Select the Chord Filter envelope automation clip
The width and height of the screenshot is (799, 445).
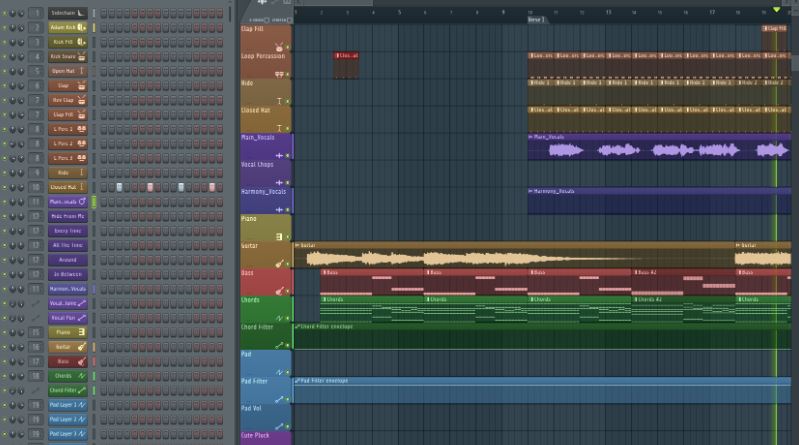542,336
